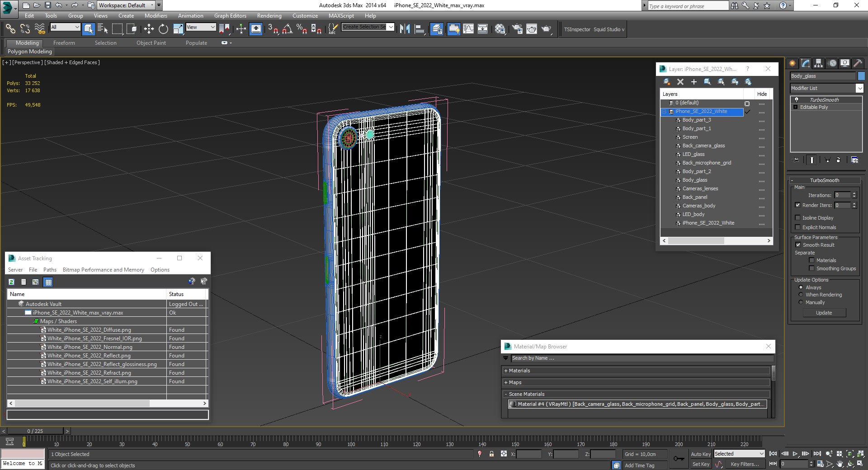Open the Rendering menu

pyautogui.click(x=269, y=15)
